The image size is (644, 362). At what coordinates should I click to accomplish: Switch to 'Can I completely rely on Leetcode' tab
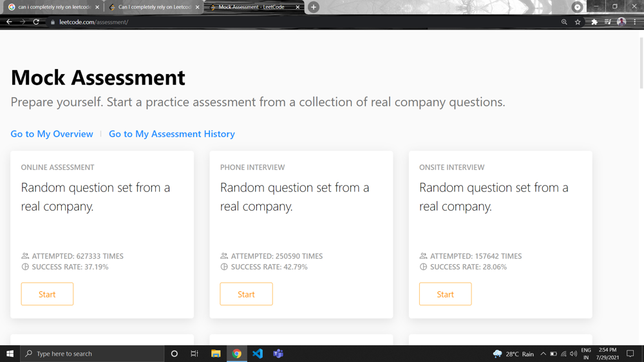pyautogui.click(x=154, y=7)
